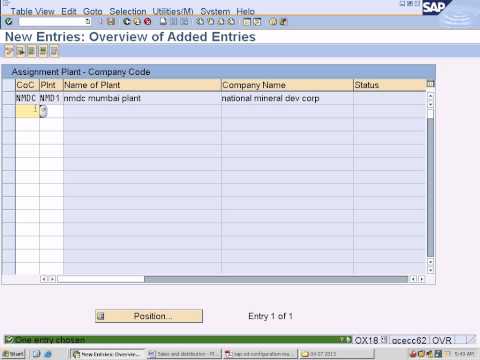The image size is (480, 360).
Task: Click the NMD1 plant cell
Action: (50, 98)
